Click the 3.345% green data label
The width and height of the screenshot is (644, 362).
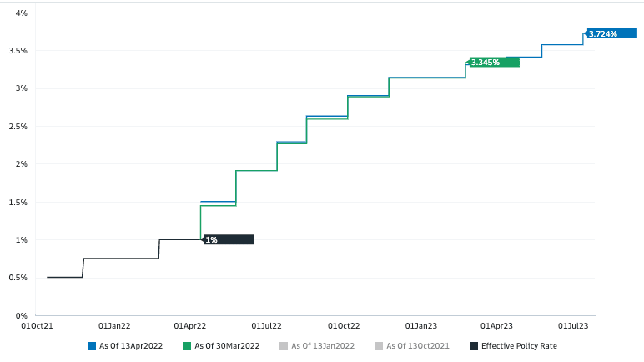494,62
